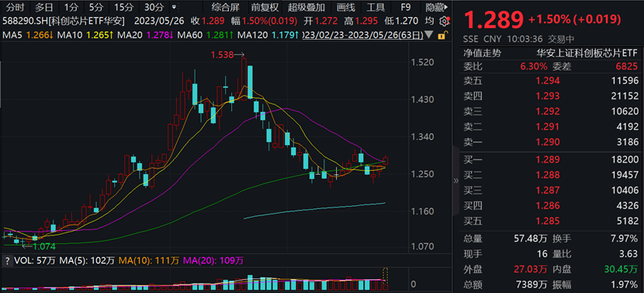Click the MA60 1.281 indicator label
644x293 pixels.
tap(205, 36)
